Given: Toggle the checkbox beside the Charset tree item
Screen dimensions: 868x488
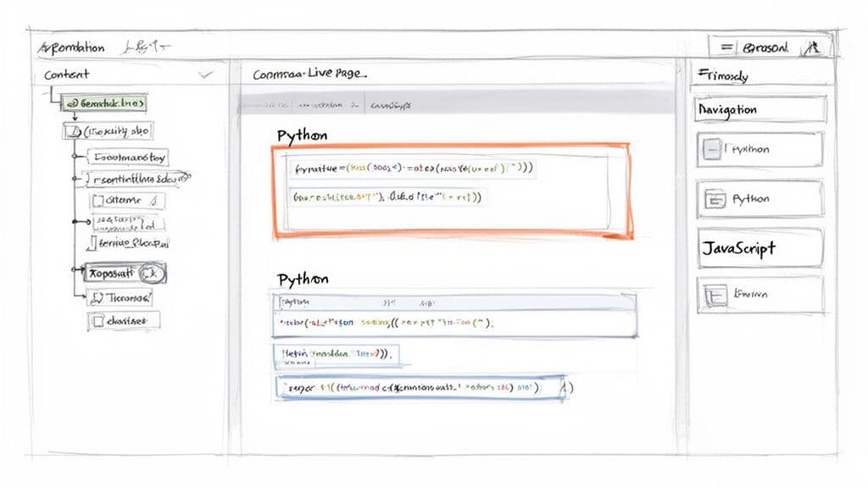Looking at the screenshot, I should 97,320.
